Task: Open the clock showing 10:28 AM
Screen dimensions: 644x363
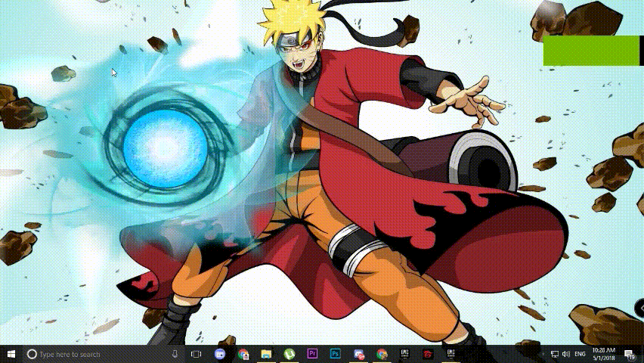Action: [x=604, y=354]
